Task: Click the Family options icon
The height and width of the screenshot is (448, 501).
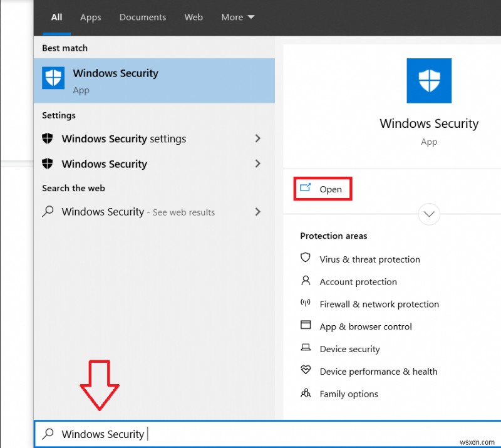Action: point(305,393)
